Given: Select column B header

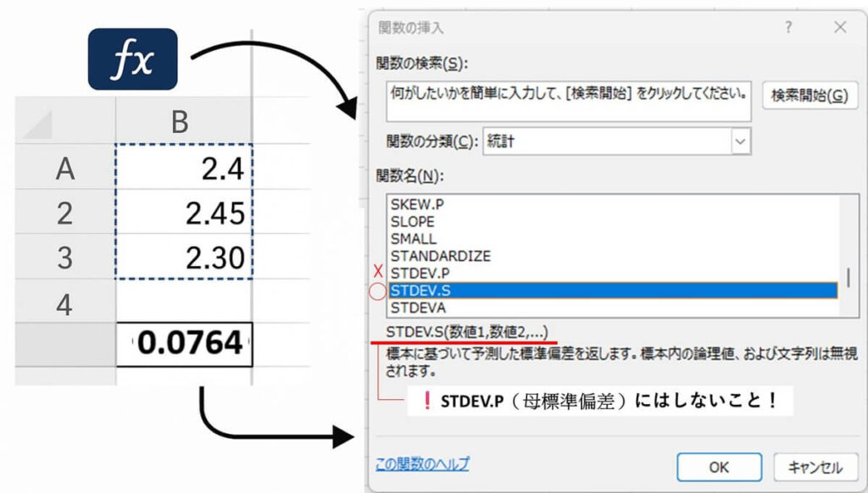Looking at the screenshot, I should pyautogui.click(x=183, y=120).
